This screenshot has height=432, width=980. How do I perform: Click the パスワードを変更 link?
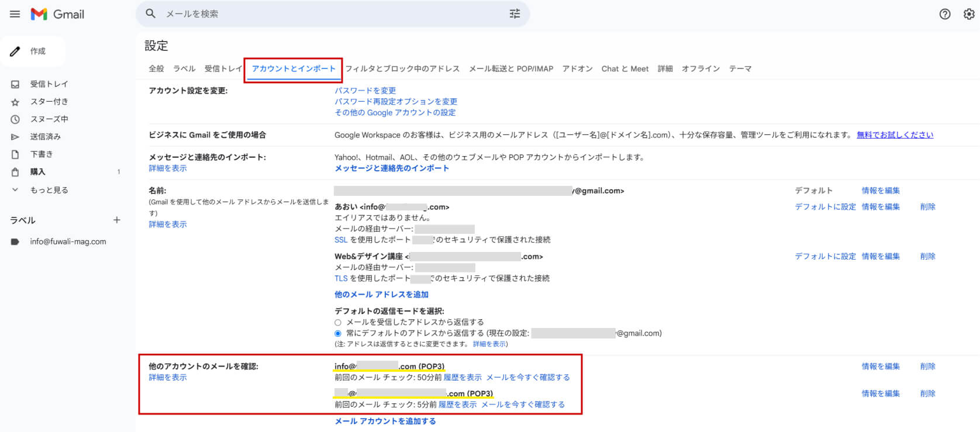(365, 91)
